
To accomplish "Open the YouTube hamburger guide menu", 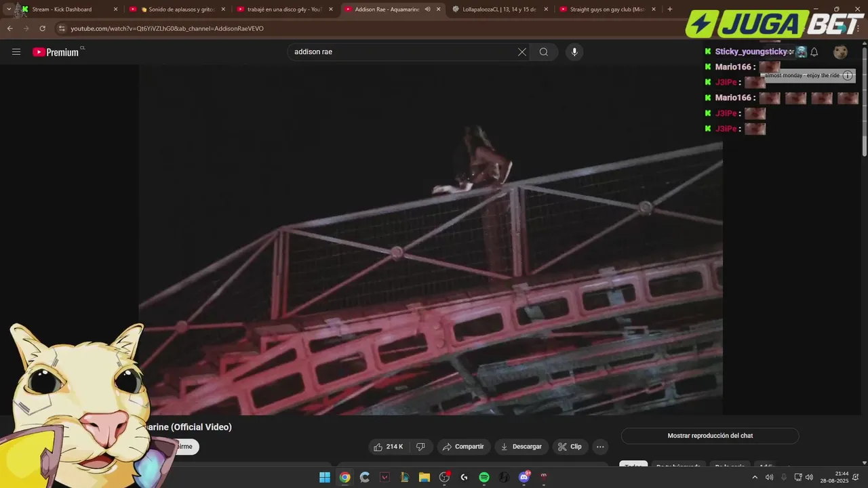I will click(16, 52).
